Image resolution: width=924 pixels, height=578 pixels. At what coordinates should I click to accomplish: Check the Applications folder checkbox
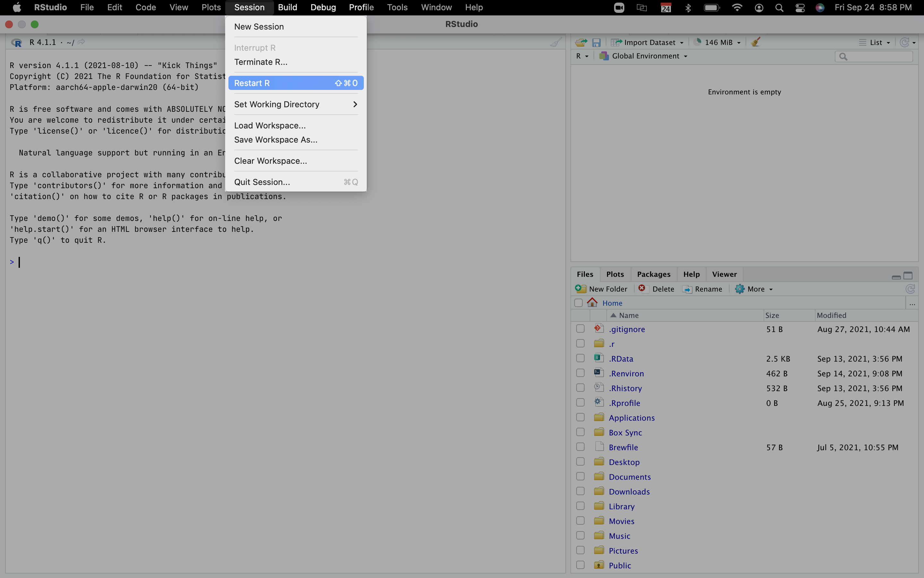(580, 417)
